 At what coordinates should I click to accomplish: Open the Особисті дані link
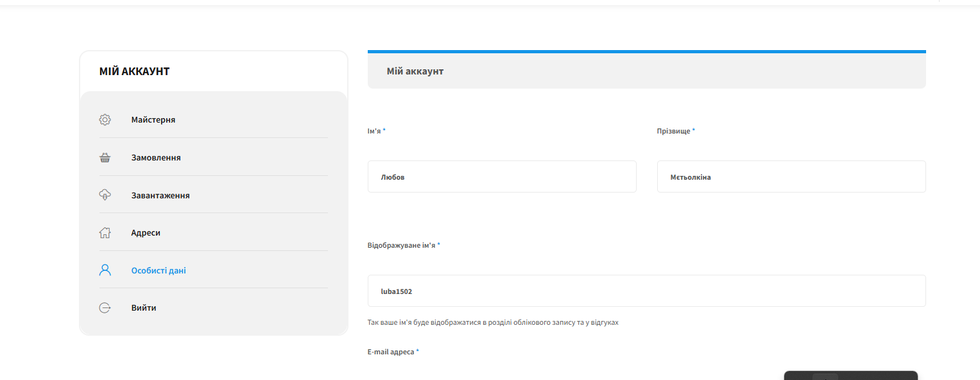(159, 270)
